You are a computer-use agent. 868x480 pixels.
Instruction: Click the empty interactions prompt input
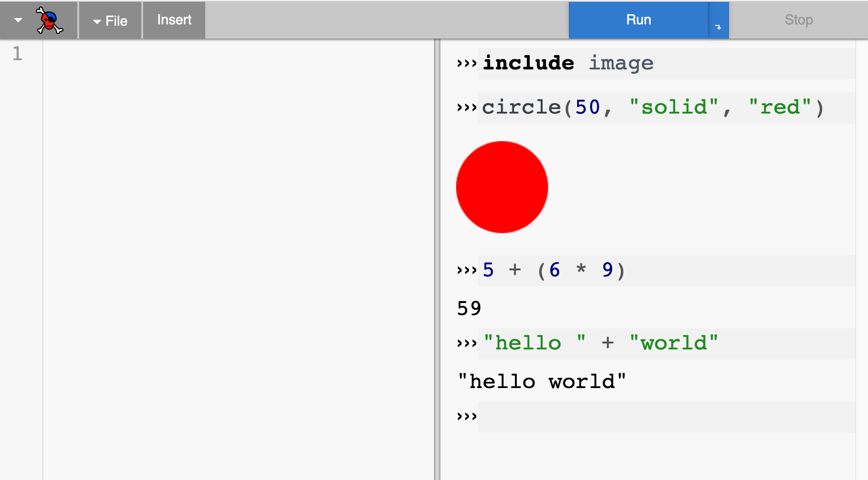(666, 417)
